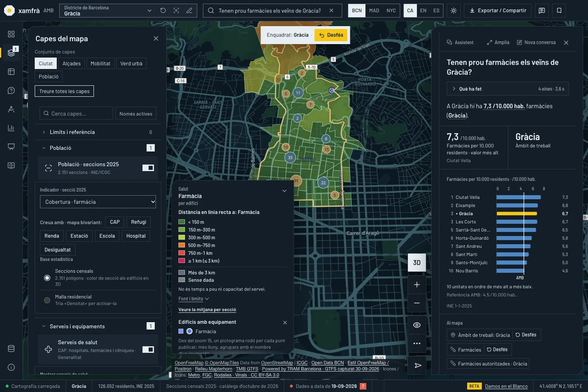Image resolution: width=588 pixels, height=392 pixels.
Task: Collapse the Població group
Action: [98, 148]
